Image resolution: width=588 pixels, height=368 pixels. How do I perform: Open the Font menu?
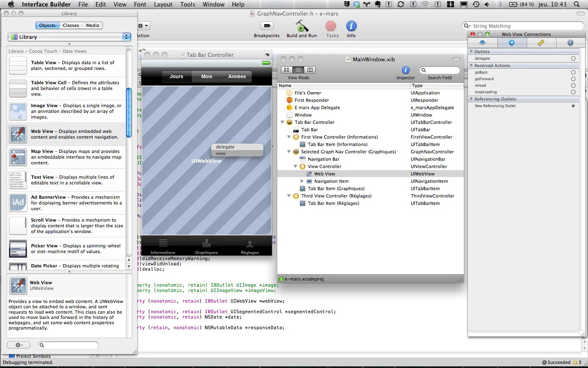point(140,4)
